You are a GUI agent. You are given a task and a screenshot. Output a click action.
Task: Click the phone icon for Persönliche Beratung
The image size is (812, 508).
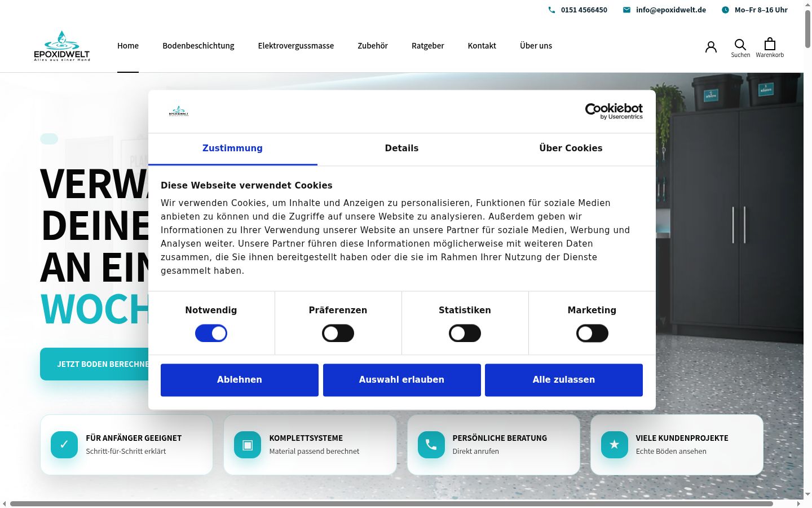click(x=431, y=445)
